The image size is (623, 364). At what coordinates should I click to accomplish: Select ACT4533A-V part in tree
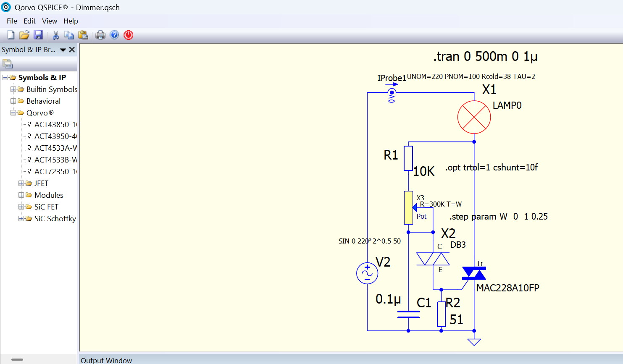tap(55, 148)
